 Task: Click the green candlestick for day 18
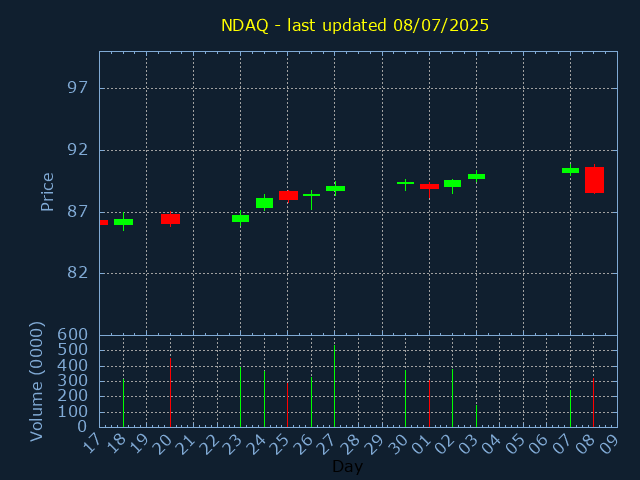click(x=123, y=222)
